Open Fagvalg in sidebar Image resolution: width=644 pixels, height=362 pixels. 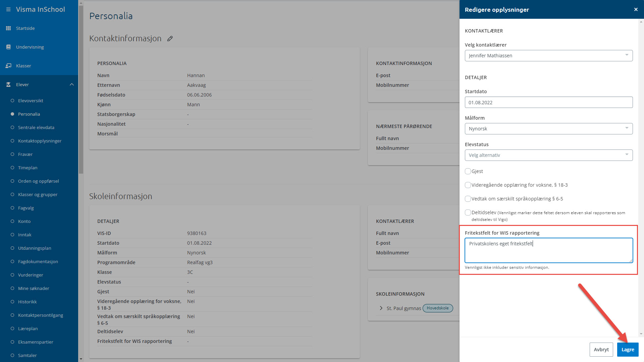(x=26, y=208)
